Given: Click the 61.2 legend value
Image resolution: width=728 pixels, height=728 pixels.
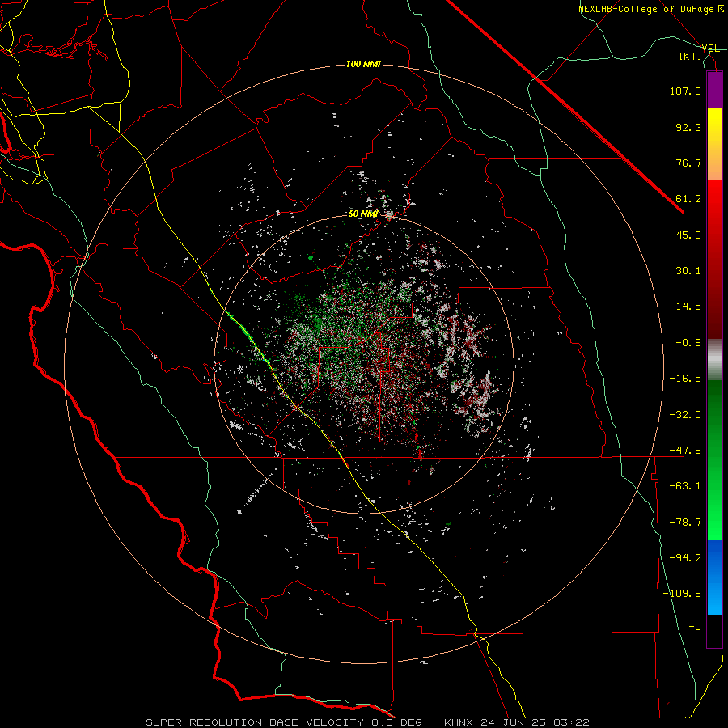Looking at the screenshot, I should [688, 199].
